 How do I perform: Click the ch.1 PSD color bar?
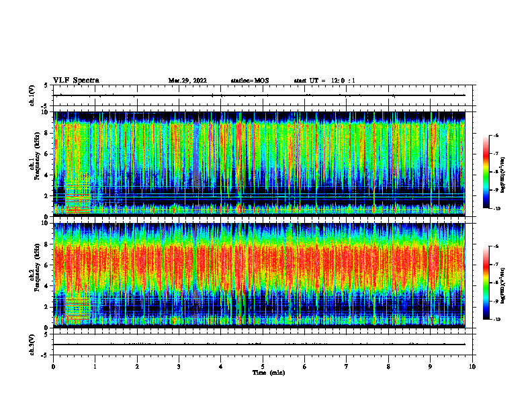(x=486, y=172)
